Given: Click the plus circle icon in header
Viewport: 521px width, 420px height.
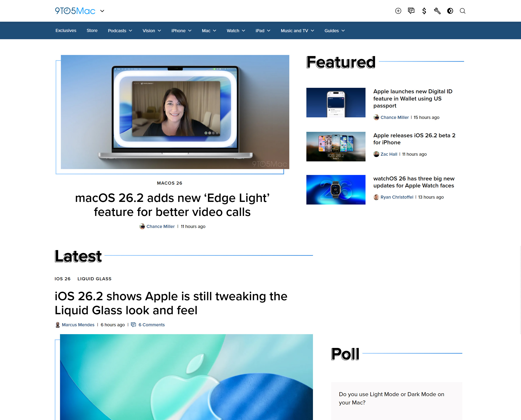Looking at the screenshot, I should (x=398, y=11).
